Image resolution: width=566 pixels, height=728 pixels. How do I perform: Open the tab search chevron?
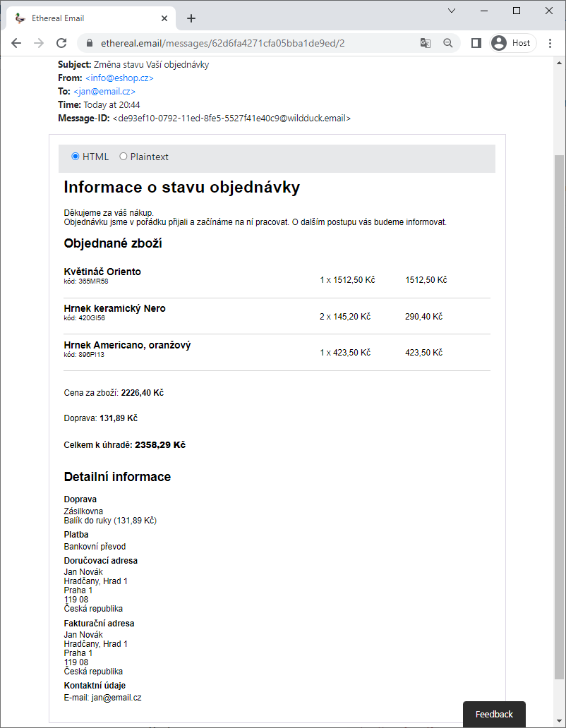pyautogui.click(x=451, y=11)
